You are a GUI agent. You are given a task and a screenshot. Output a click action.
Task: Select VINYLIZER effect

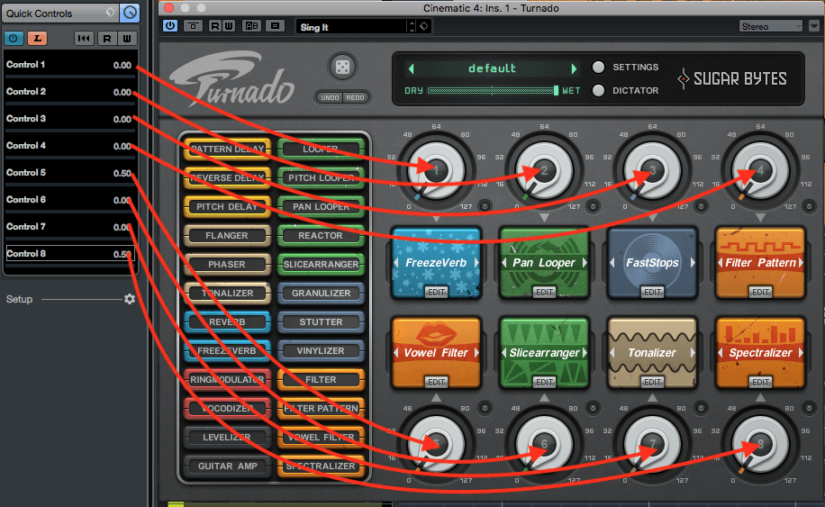tap(320, 351)
